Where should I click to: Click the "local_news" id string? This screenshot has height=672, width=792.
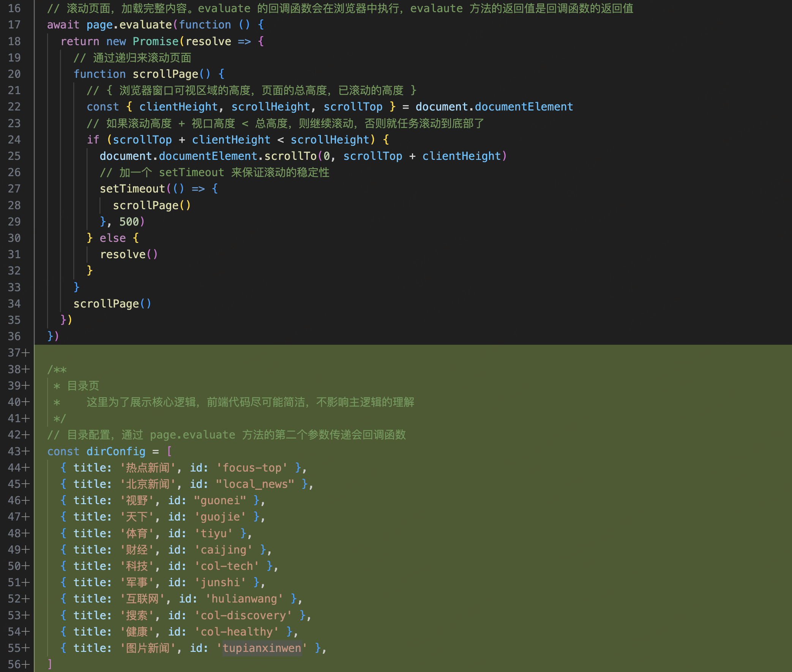point(255,484)
